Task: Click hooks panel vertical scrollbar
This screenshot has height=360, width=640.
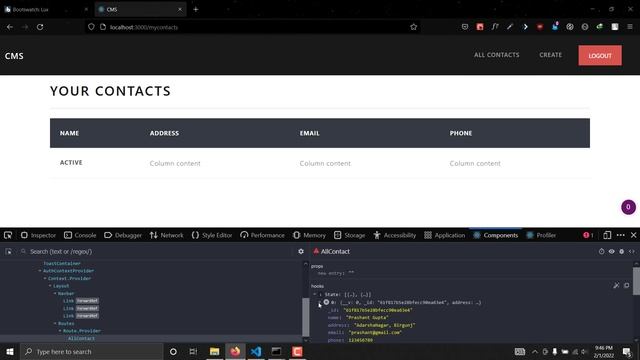Action: coord(636,281)
